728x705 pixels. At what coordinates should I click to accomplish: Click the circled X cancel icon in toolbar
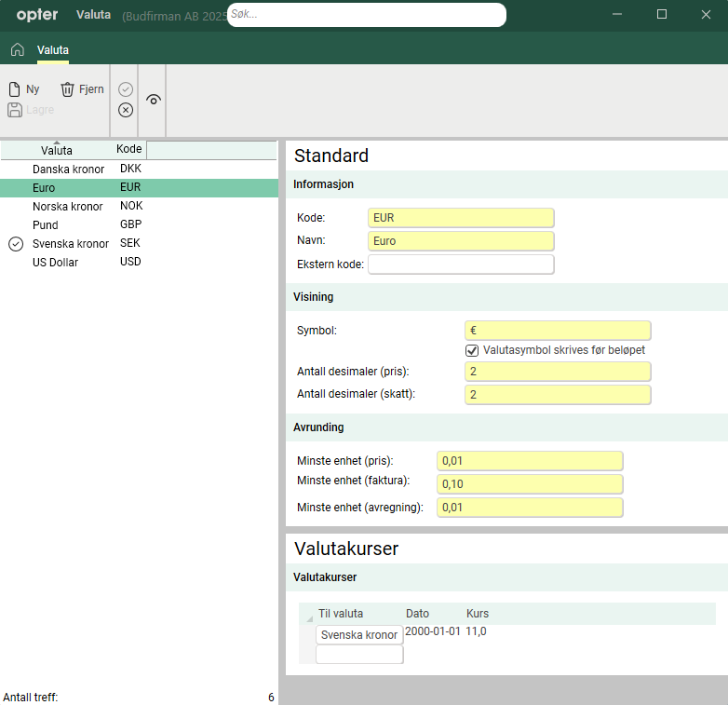pos(126,110)
